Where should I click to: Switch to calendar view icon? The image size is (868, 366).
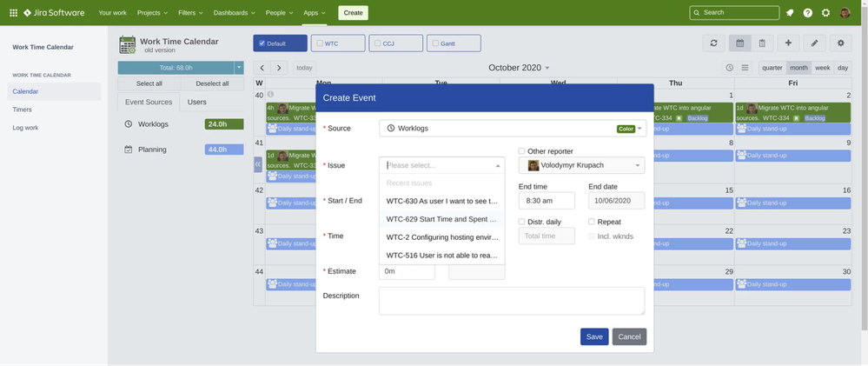[x=739, y=43]
